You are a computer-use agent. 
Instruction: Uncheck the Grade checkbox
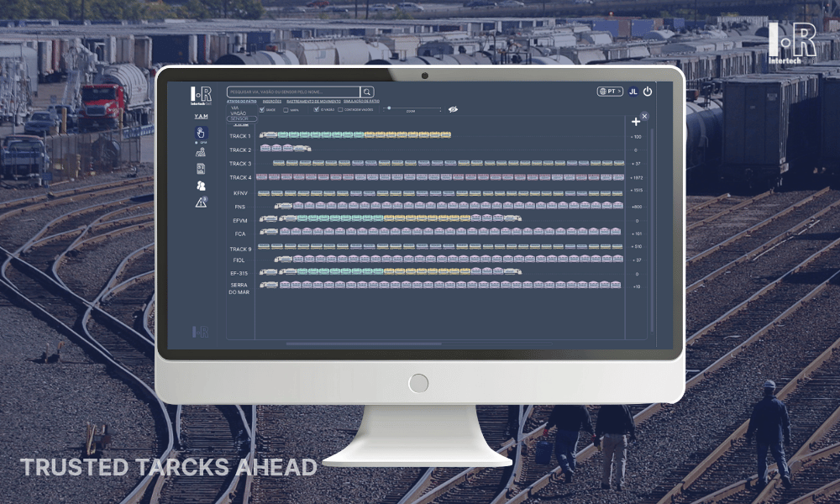[x=262, y=110]
